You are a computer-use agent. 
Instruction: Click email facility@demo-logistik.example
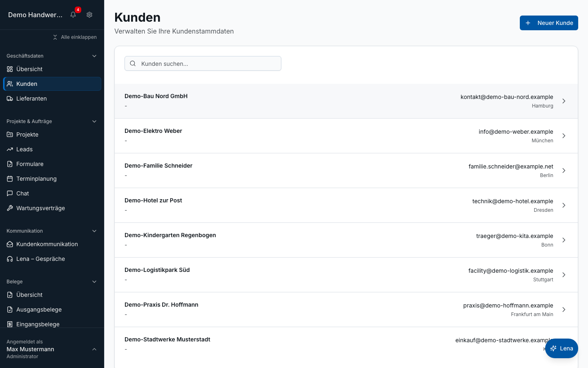510,271
